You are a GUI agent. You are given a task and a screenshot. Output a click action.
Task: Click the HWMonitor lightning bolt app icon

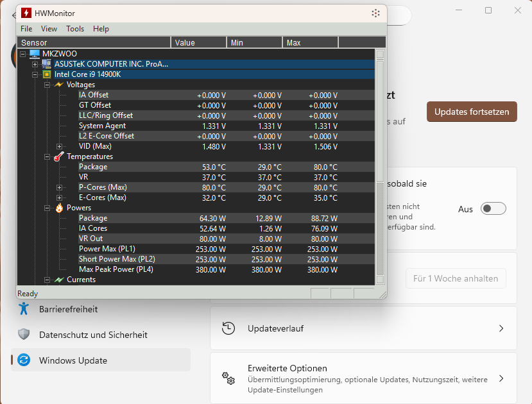(26, 13)
